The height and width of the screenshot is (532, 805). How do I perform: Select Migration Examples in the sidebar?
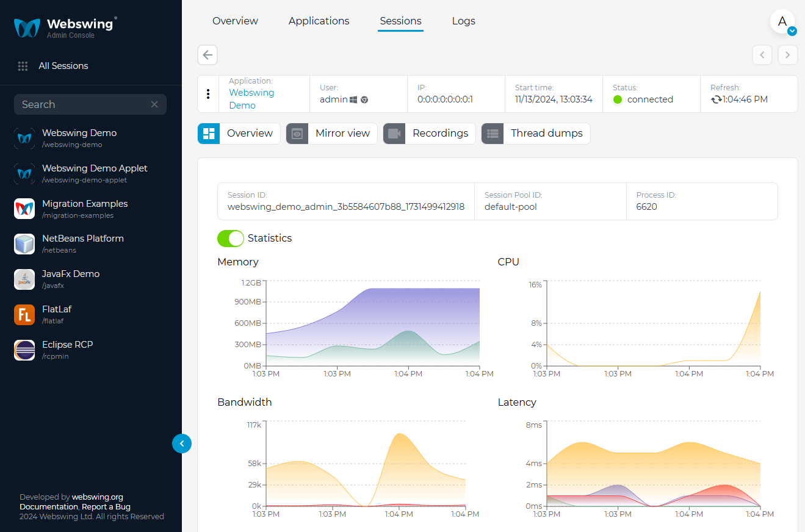click(x=91, y=209)
